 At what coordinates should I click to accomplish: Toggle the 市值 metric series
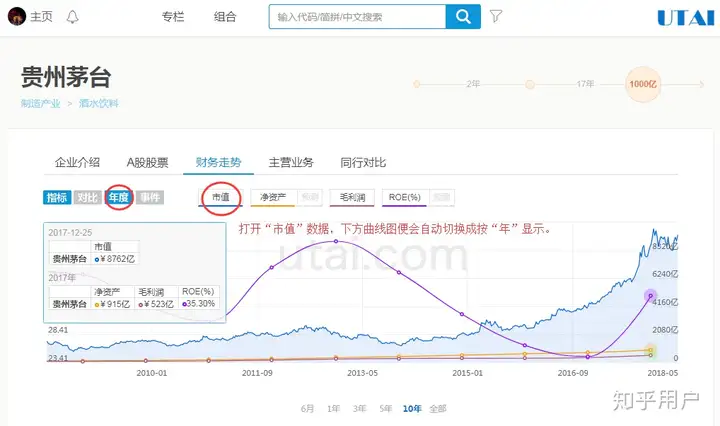(220, 197)
